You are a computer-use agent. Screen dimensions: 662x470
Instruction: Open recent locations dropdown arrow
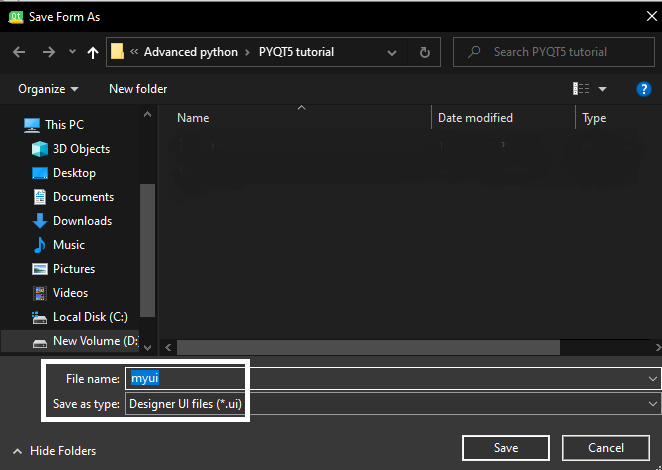click(72, 52)
